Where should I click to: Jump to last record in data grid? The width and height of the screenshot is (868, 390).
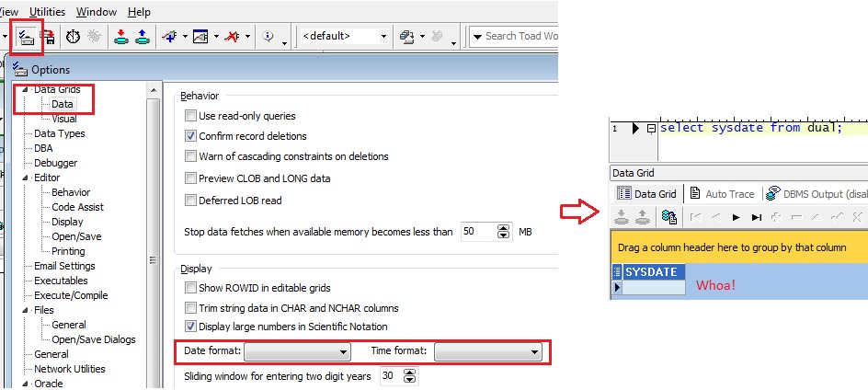click(756, 217)
